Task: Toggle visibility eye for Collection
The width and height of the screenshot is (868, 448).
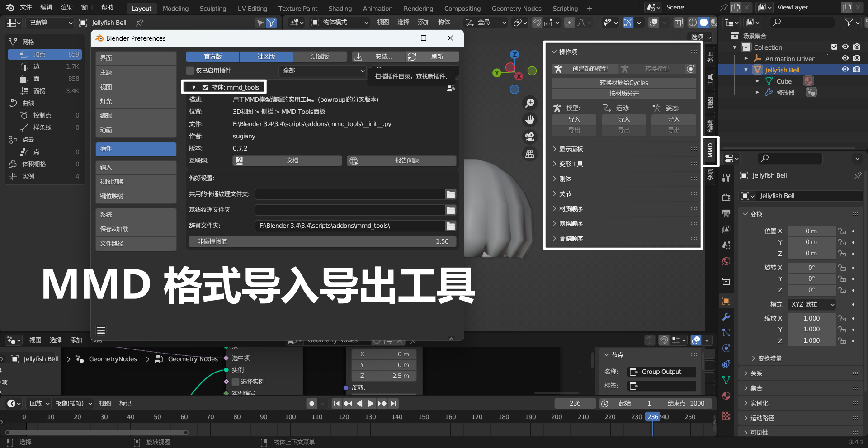Action: [845, 47]
